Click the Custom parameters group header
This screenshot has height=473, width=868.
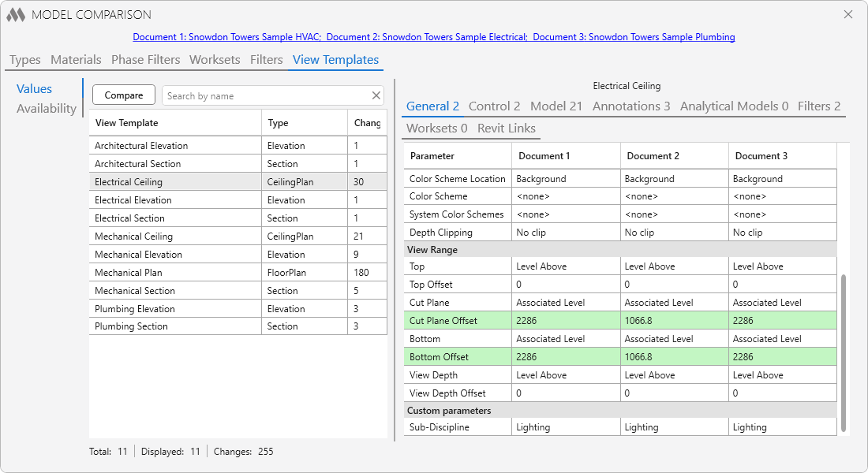click(620, 411)
